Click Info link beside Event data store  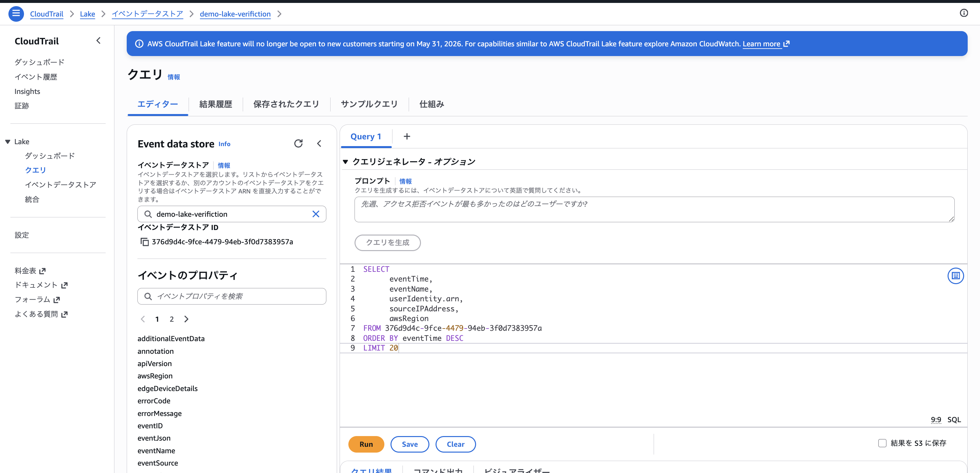coord(225,144)
